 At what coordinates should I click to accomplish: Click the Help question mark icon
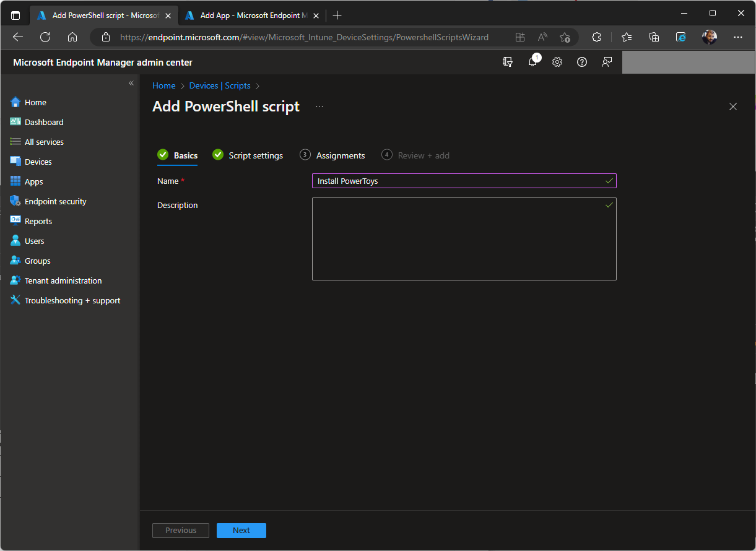pos(582,62)
